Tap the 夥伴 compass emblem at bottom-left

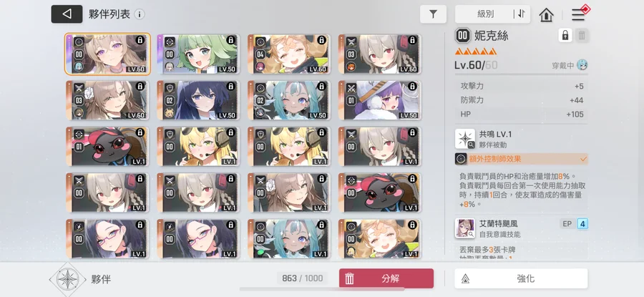[x=67, y=279]
